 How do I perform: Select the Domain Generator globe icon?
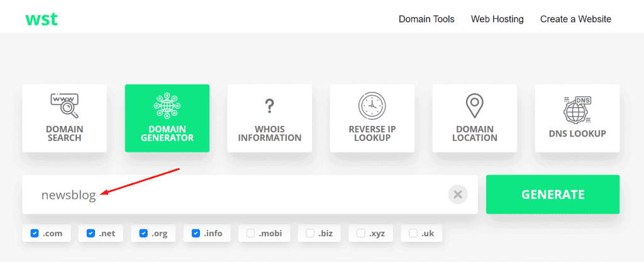pos(167,106)
